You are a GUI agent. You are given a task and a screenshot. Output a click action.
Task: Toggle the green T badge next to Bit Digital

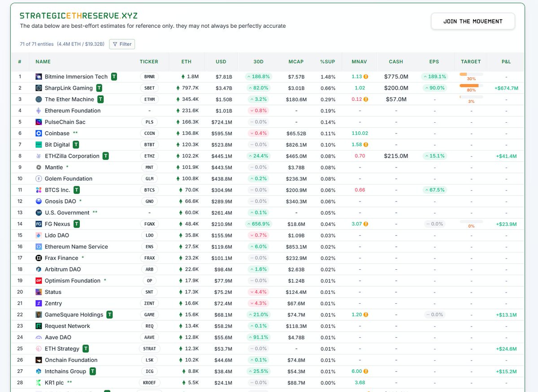(x=75, y=144)
